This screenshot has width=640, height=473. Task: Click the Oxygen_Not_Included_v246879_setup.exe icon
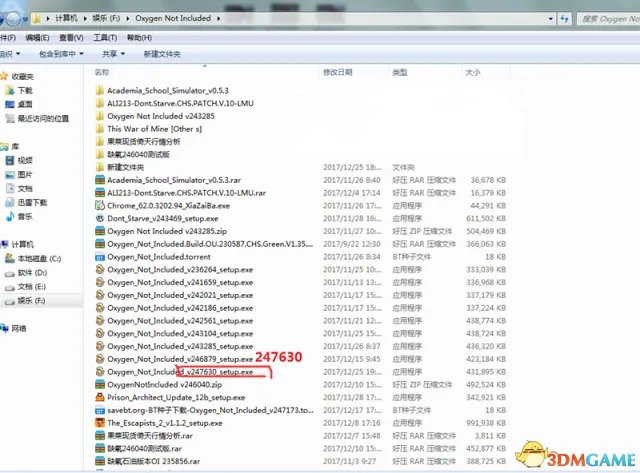[x=100, y=359]
